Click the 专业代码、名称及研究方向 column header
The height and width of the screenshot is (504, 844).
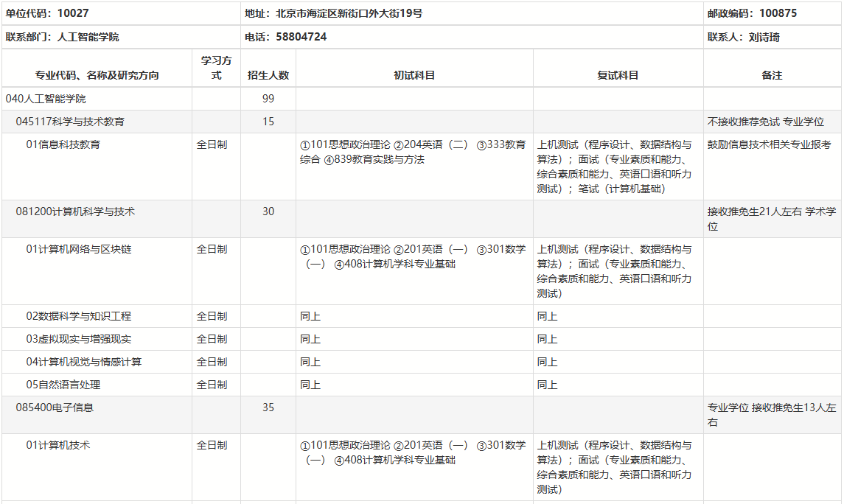pyautogui.click(x=97, y=75)
